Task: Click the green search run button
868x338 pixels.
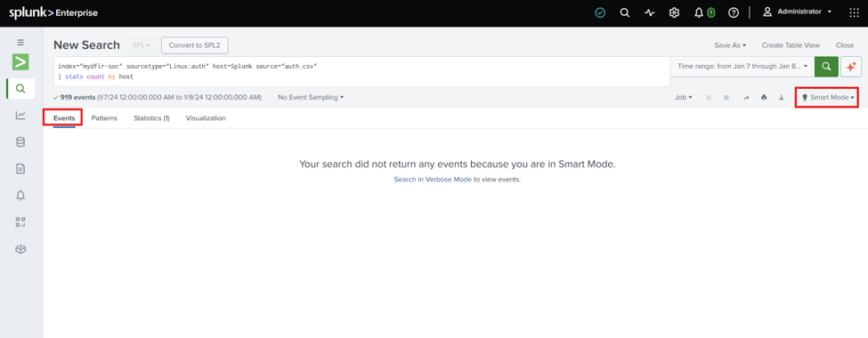Action: click(826, 67)
